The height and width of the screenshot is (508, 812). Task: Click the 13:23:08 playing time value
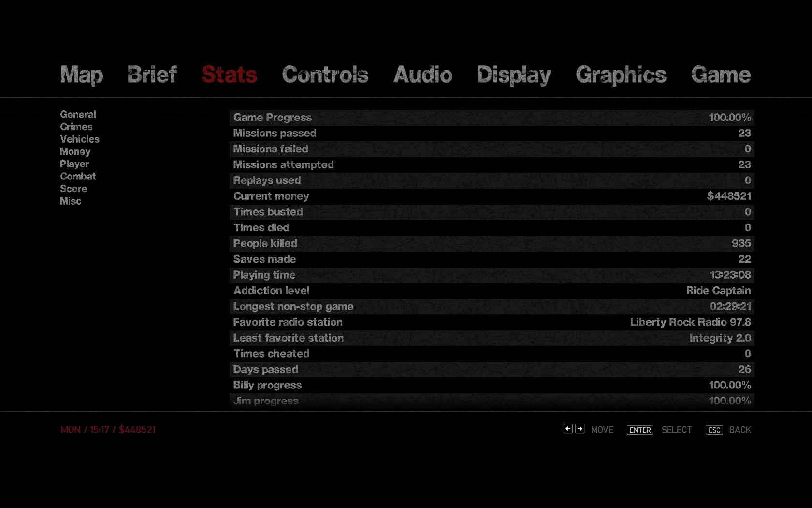730,275
